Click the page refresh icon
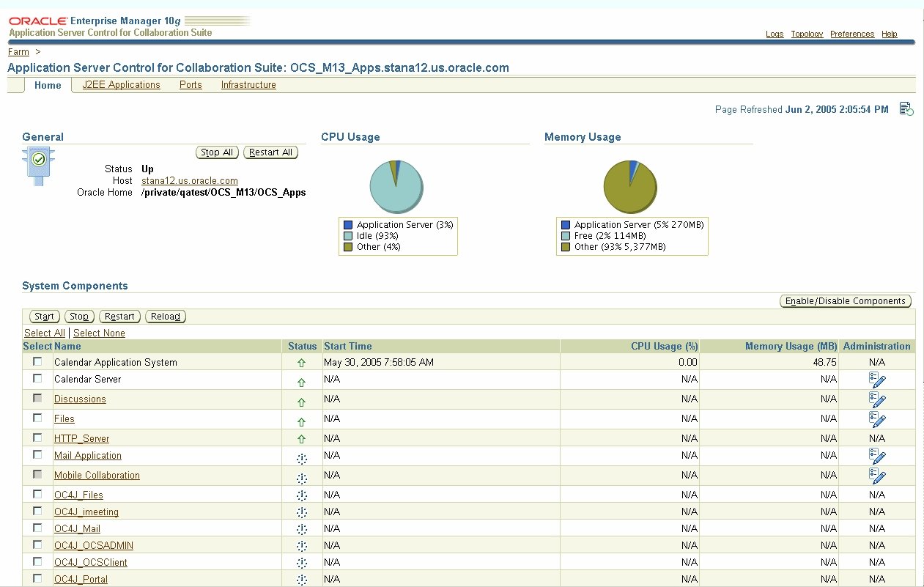924x587 pixels. (x=906, y=109)
